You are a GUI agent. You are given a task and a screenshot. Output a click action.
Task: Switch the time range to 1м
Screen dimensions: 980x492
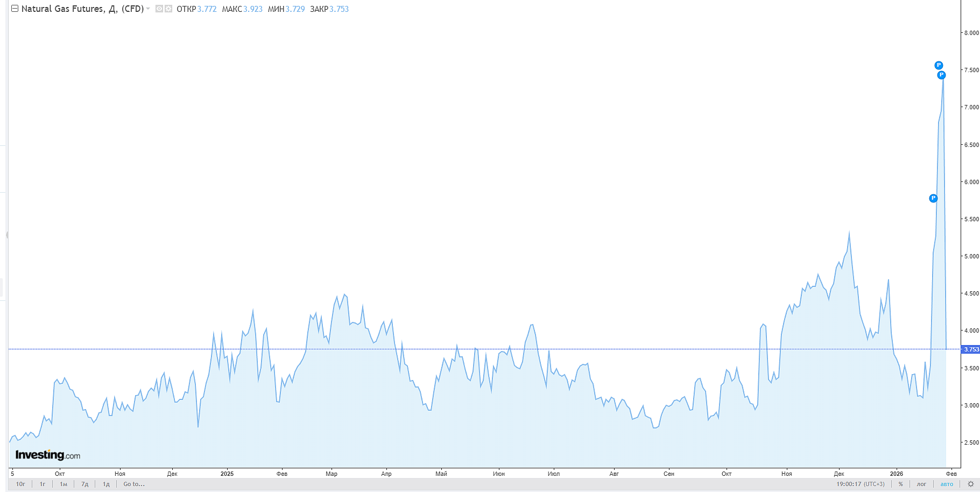64,484
